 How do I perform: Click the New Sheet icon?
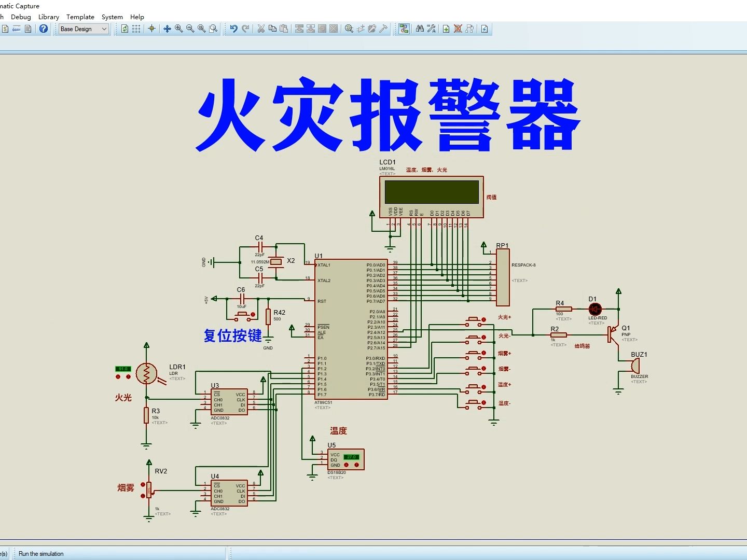tap(446, 29)
